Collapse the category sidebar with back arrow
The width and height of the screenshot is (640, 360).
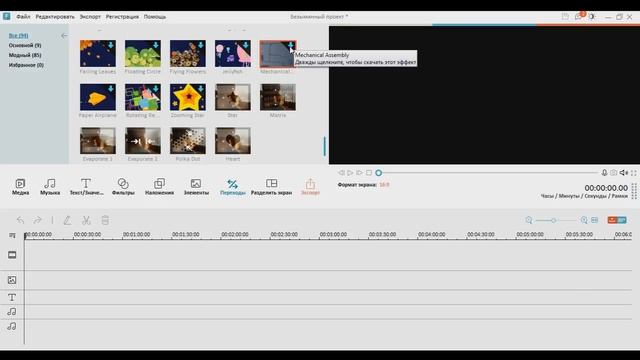(64, 36)
